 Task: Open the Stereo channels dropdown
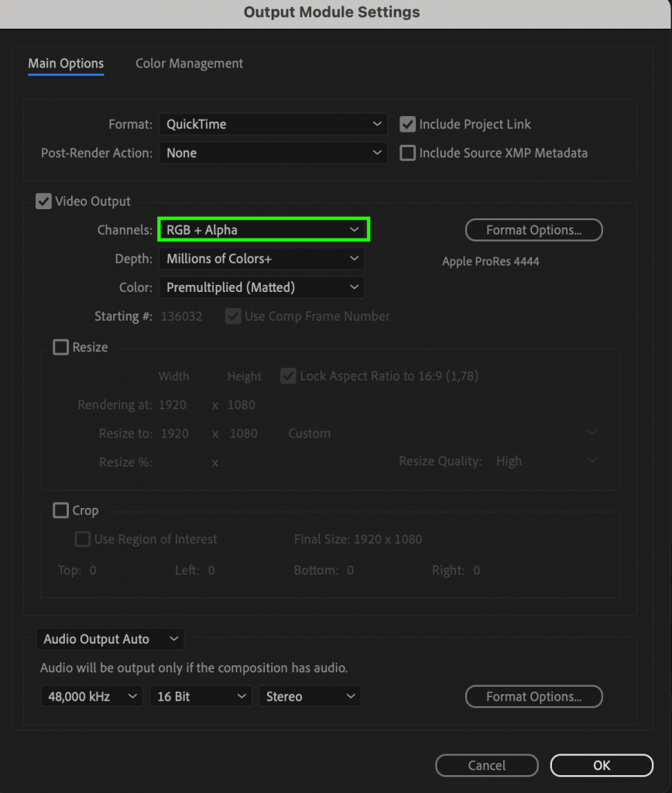[310, 695]
